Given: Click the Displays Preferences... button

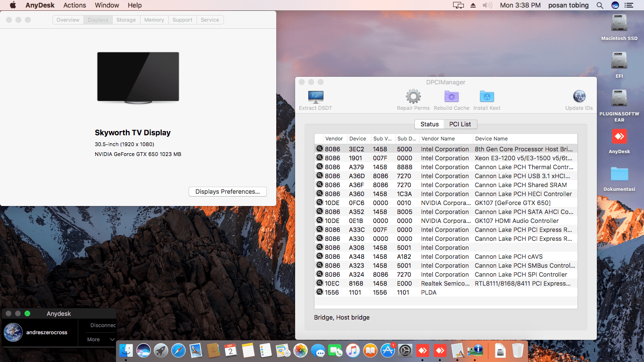Looking at the screenshot, I should point(228,191).
